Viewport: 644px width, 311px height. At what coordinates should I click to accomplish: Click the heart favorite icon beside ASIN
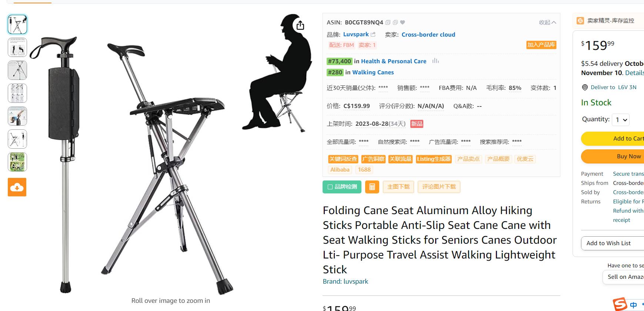pos(403,23)
